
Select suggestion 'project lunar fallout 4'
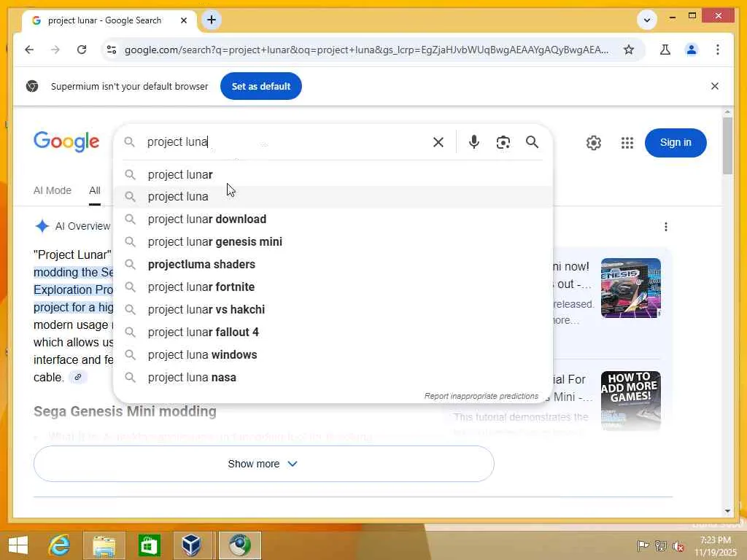pos(333,332)
